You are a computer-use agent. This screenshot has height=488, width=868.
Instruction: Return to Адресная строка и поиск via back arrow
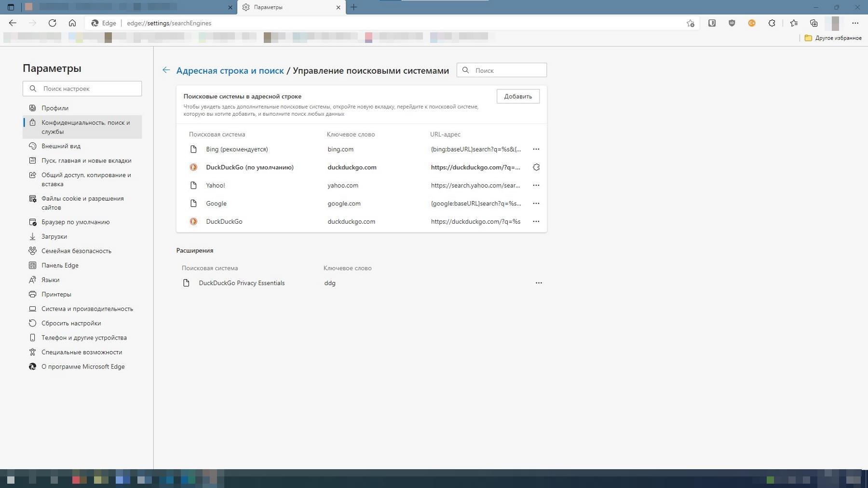click(166, 70)
